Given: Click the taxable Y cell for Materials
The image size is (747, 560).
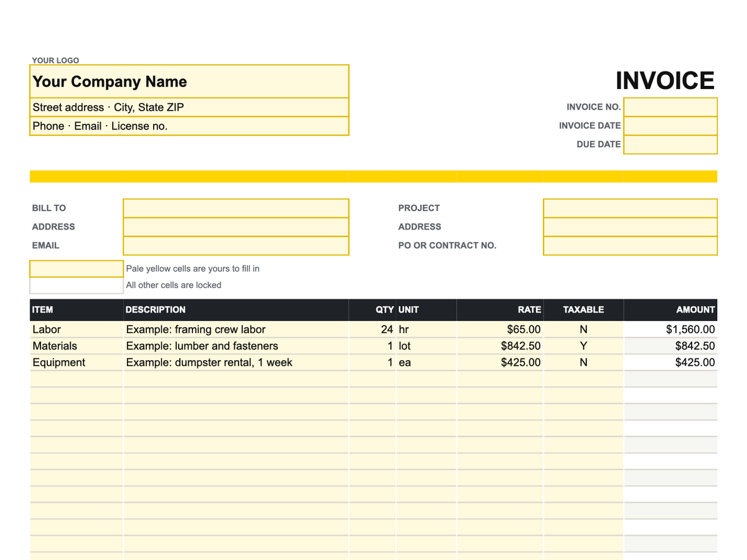Looking at the screenshot, I should (x=583, y=346).
